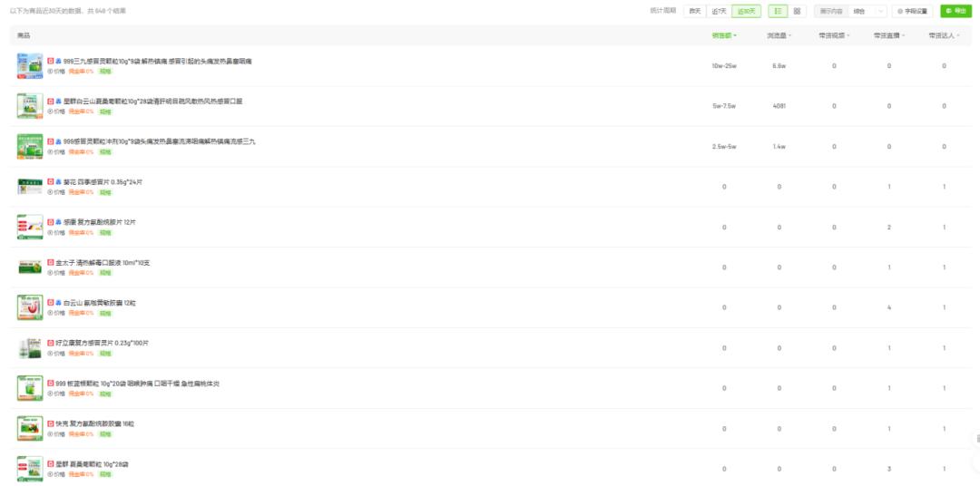Click price icon under 快克 复方氨酚烷胺胶囊
This screenshot has height=486, width=980.
[x=50, y=434]
